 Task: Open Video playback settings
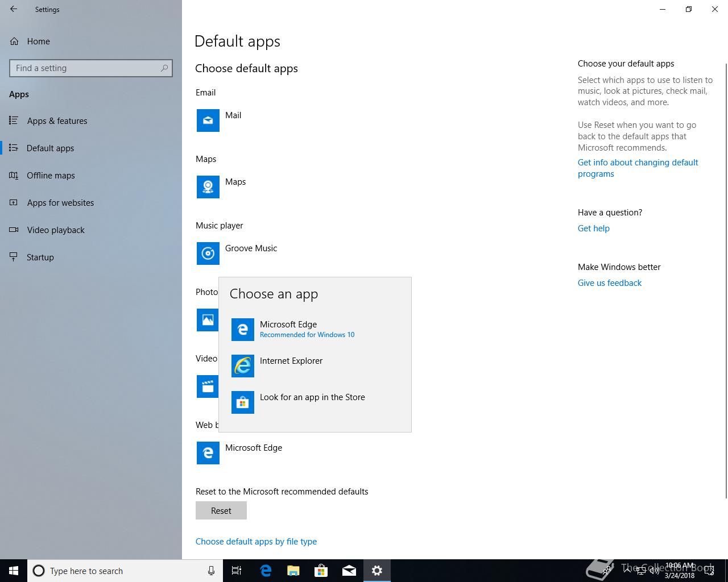91,230
